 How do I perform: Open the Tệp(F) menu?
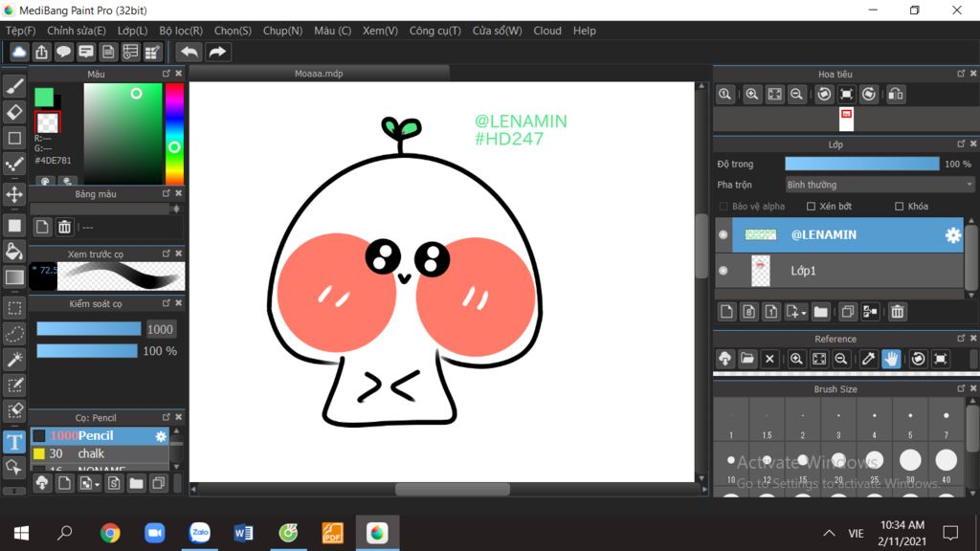tap(21, 31)
